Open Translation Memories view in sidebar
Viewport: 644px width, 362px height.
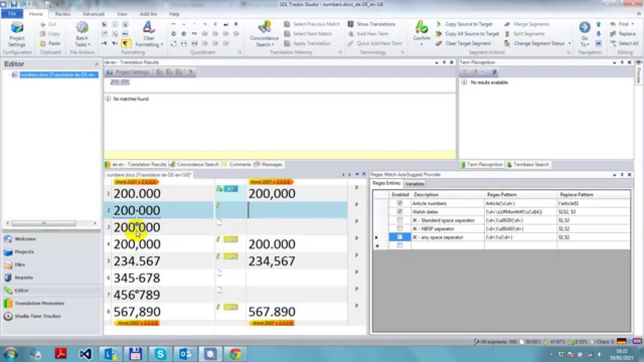(x=51, y=303)
